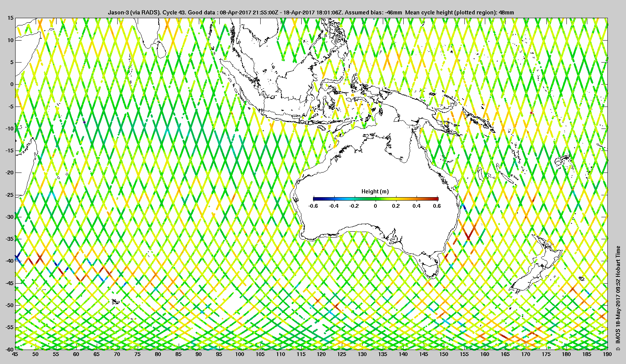Select the 0.6 colorbar tick label
The height and width of the screenshot is (364, 626).
coord(437,206)
